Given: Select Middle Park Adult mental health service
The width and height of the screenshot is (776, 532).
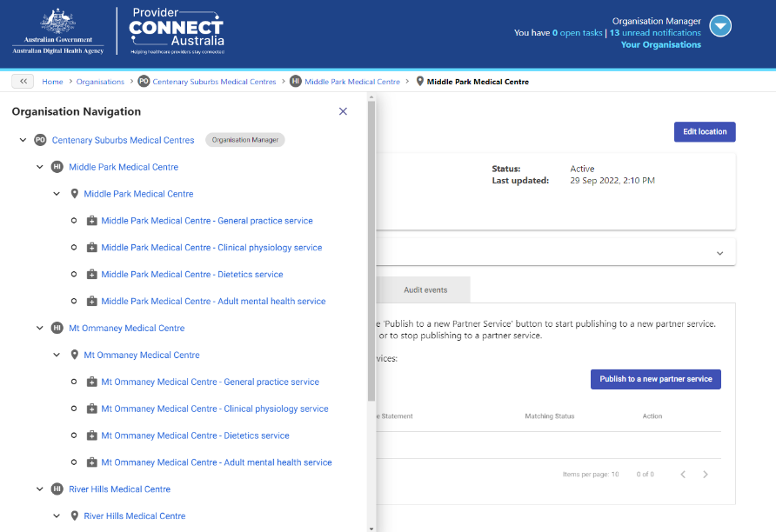Looking at the screenshot, I should [213, 301].
